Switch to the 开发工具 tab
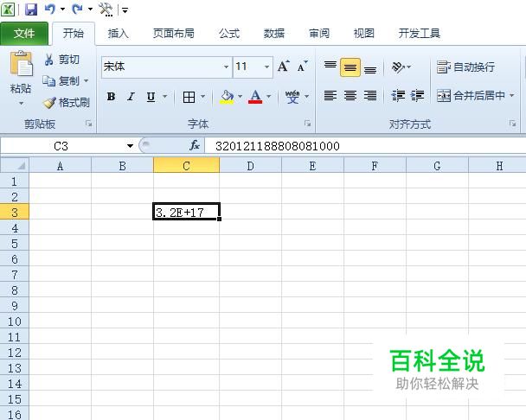 [x=420, y=33]
